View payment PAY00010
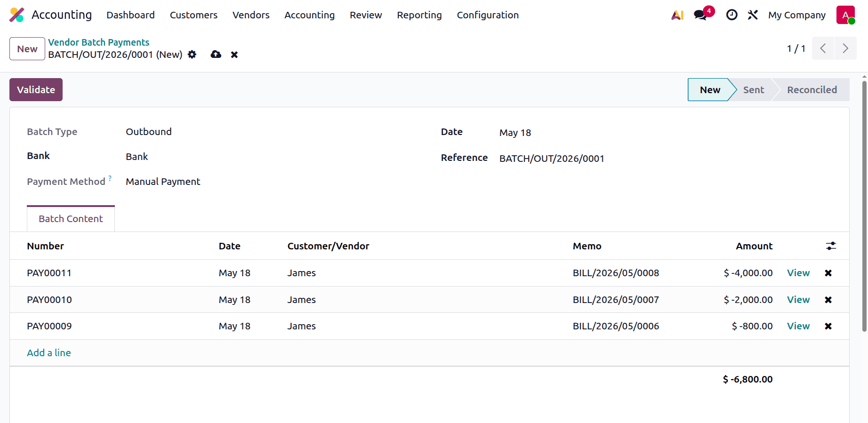This screenshot has width=868, height=423. click(x=798, y=300)
